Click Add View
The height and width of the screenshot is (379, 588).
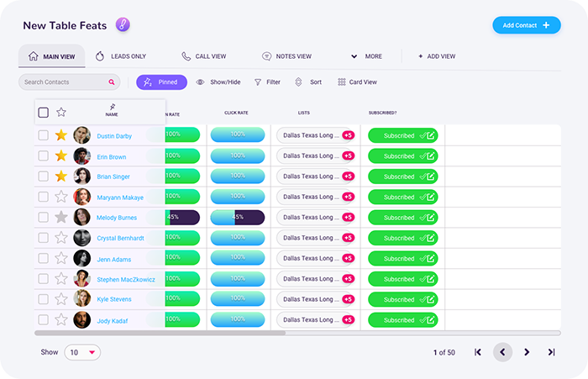437,56
